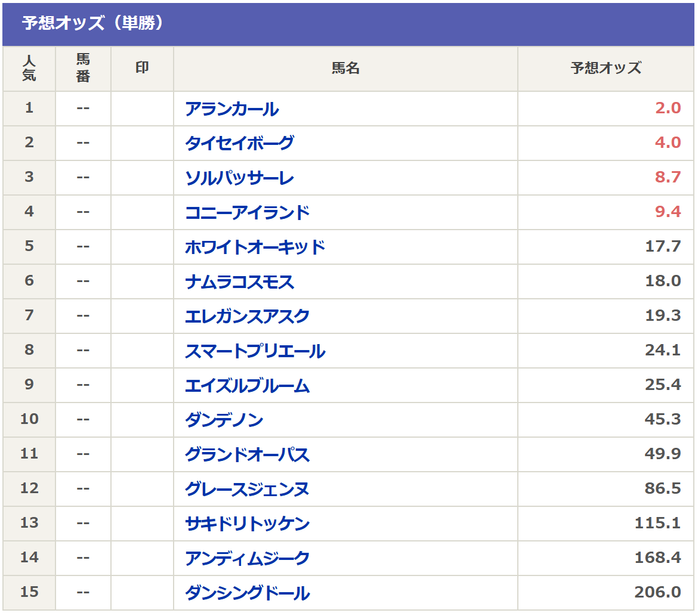Open グランドオーパス horse page
698x616 pixels.
point(247,454)
